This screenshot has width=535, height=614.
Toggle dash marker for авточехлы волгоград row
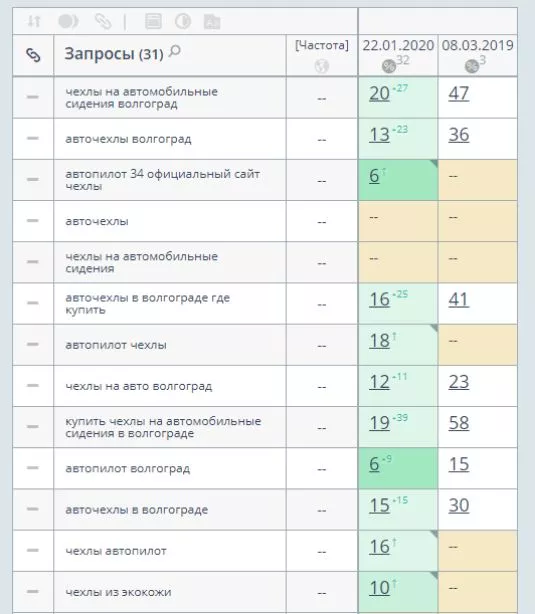33,138
